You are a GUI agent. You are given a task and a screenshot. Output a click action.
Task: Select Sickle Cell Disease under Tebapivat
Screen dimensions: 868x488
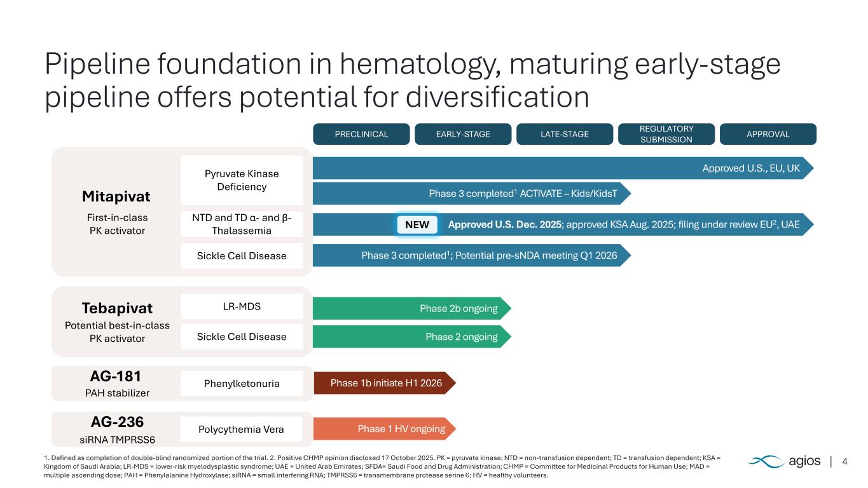[x=242, y=336]
